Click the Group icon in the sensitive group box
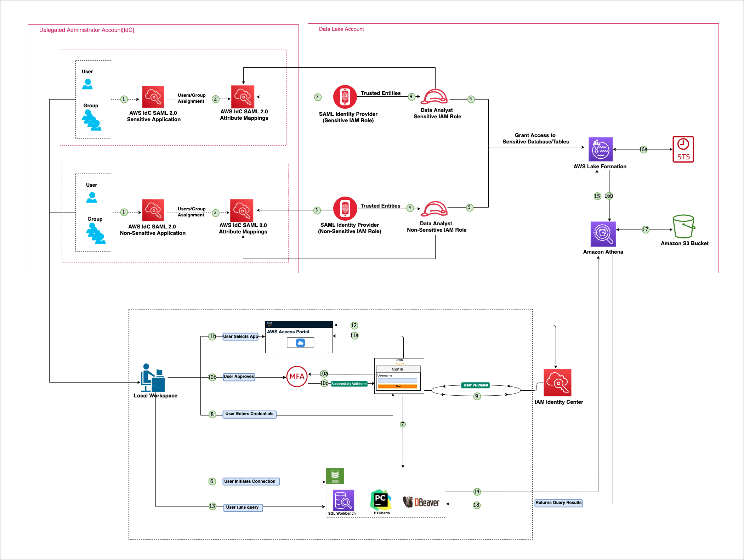The width and height of the screenshot is (744, 560). pyautogui.click(x=92, y=120)
